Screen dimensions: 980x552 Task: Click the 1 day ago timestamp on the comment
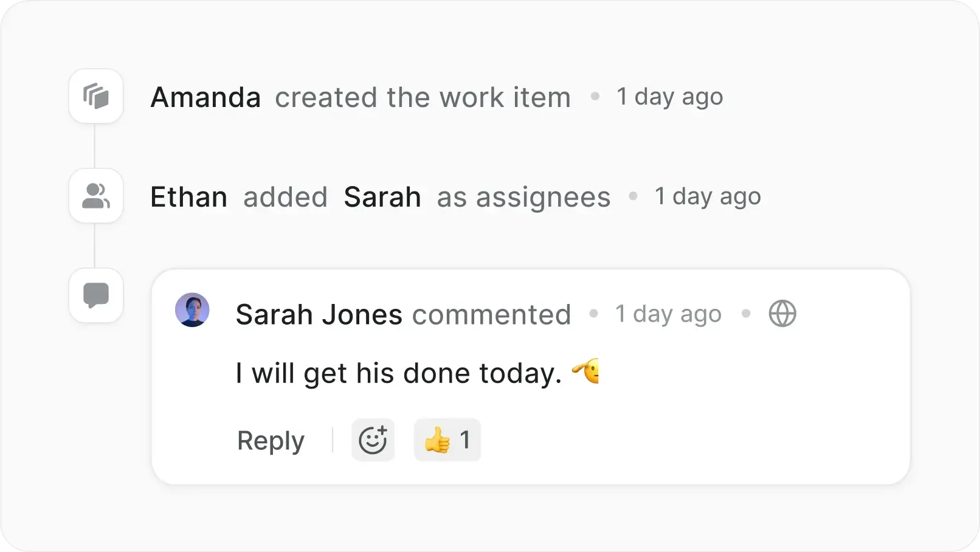[x=668, y=314]
